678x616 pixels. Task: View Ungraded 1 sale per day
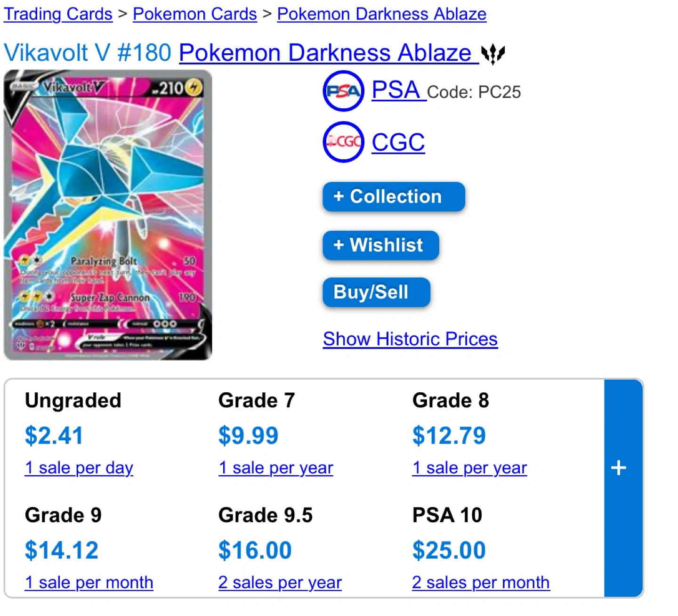pyautogui.click(x=79, y=468)
